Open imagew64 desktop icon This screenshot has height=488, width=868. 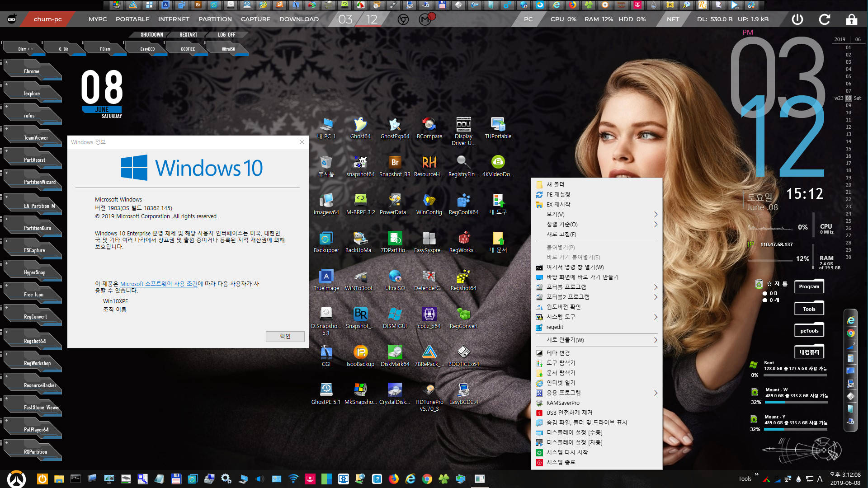[326, 204]
